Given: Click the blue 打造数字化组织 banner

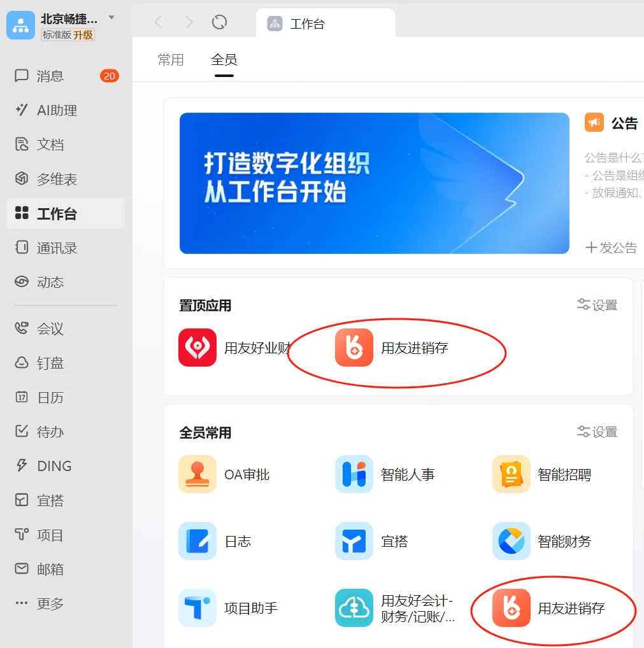Looking at the screenshot, I should click(375, 183).
